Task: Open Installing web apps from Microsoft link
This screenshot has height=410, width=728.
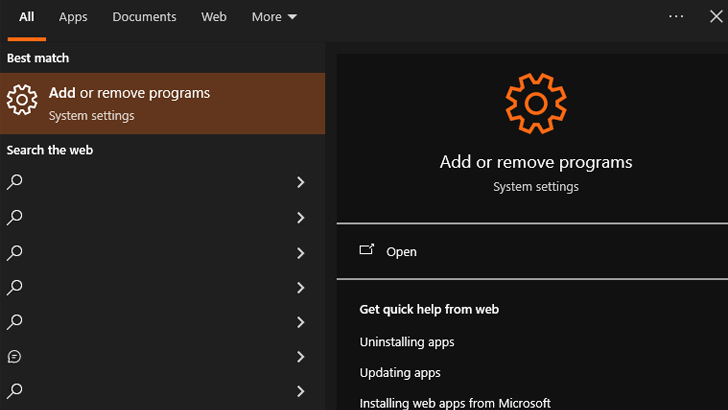Action: (455, 403)
